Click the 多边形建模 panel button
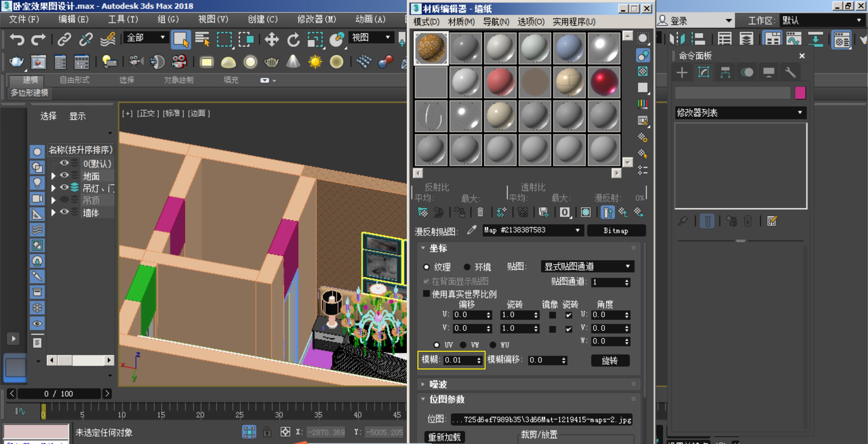Viewport: 868px width, 444px height. [30, 93]
